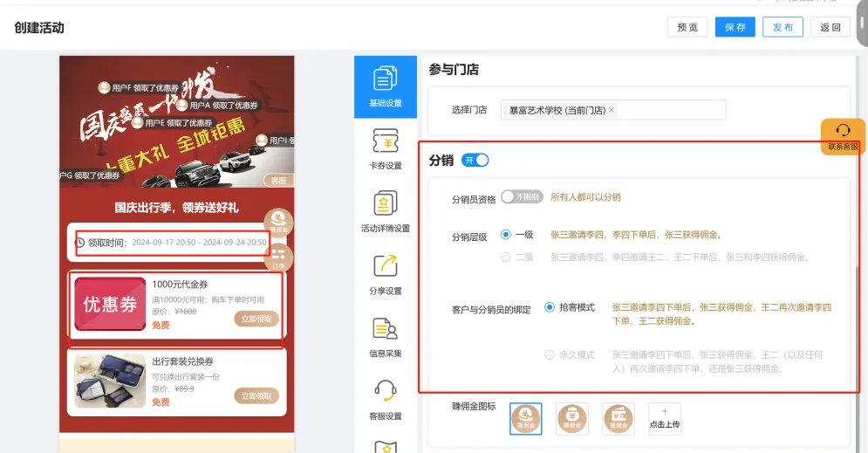Click the 订单 floating icon in phone preview
Image resolution: width=868 pixels, height=453 pixels.
278,257
